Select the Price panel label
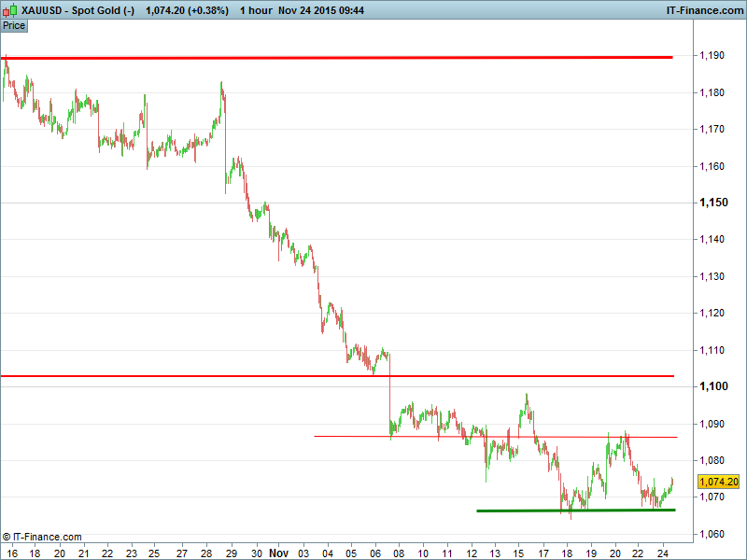Image resolution: width=747 pixels, height=560 pixels. pos(14,25)
